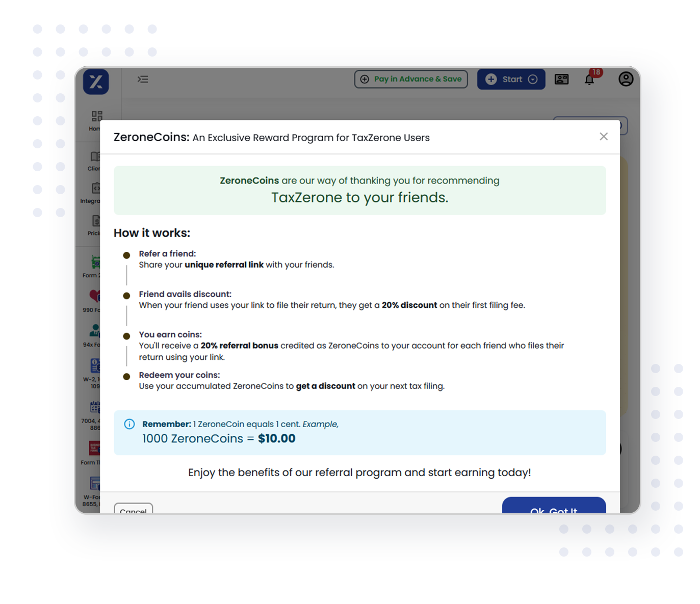Click the Cancel button in dialog
700x604 pixels.
pyautogui.click(x=133, y=509)
